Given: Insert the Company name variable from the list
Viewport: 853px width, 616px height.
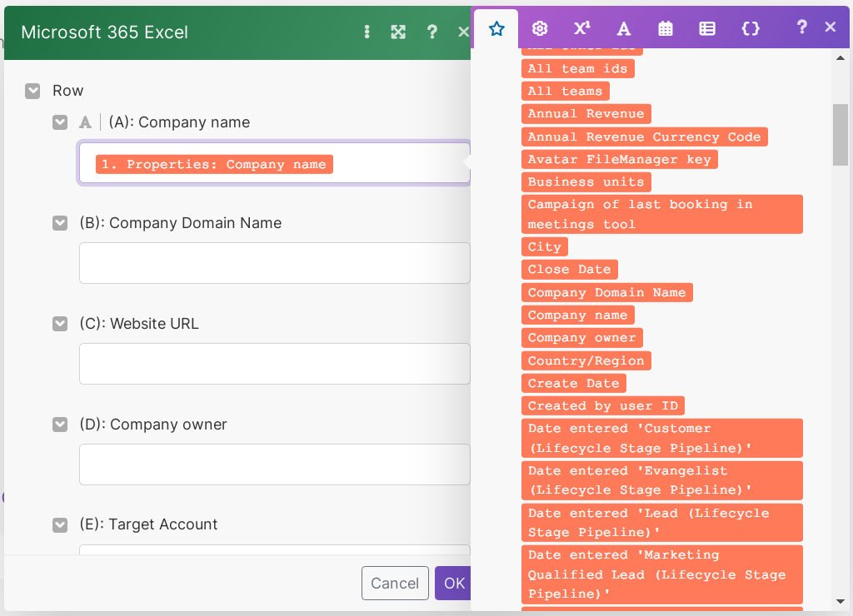Looking at the screenshot, I should 578,315.
